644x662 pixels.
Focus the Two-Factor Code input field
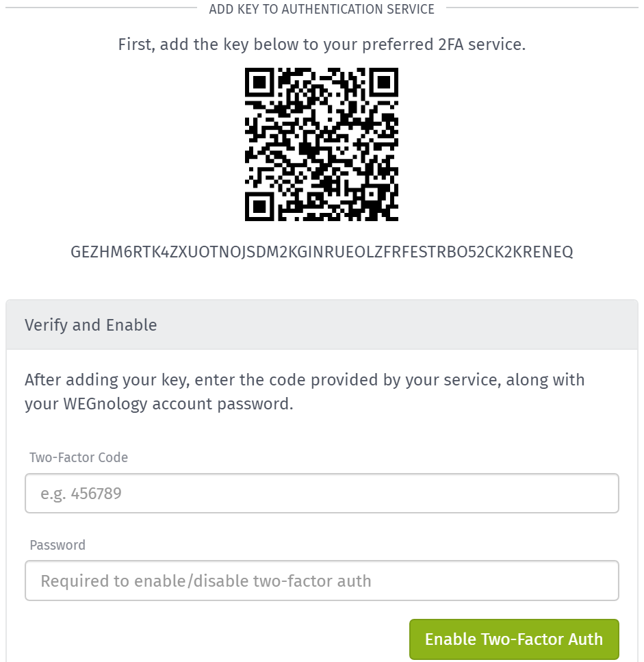coord(322,493)
